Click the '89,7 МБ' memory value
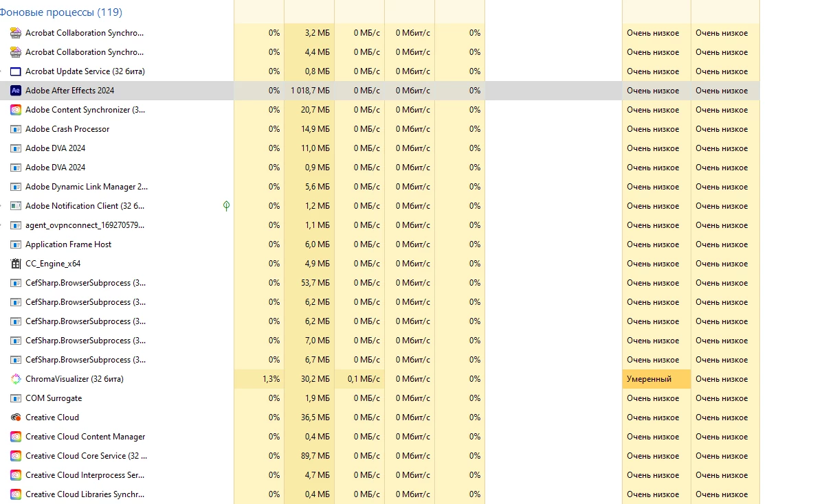Screen dimensions: 813x504 pos(315,456)
